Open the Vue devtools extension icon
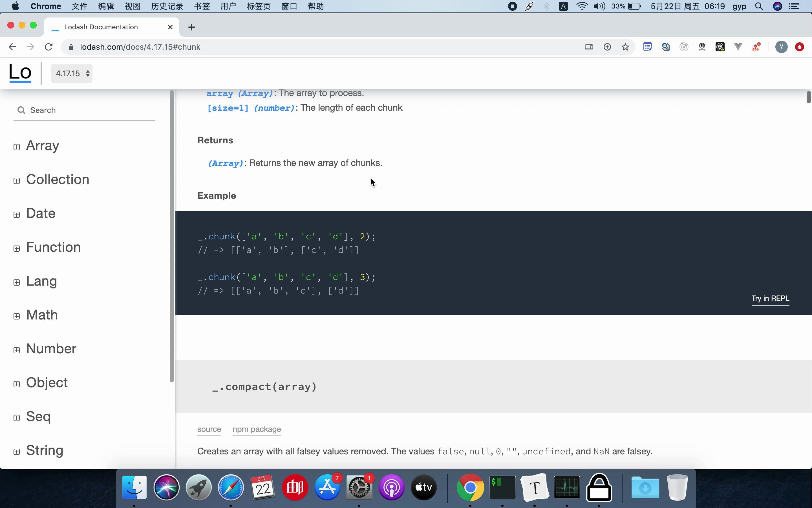This screenshot has height=508, width=812. point(738,47)
